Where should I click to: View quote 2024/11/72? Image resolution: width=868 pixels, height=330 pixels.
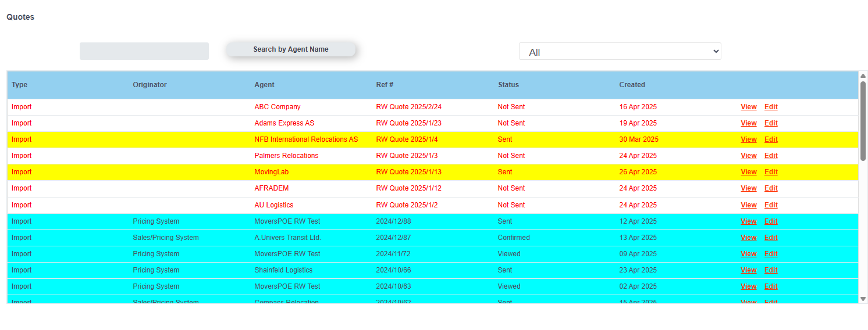749,254
